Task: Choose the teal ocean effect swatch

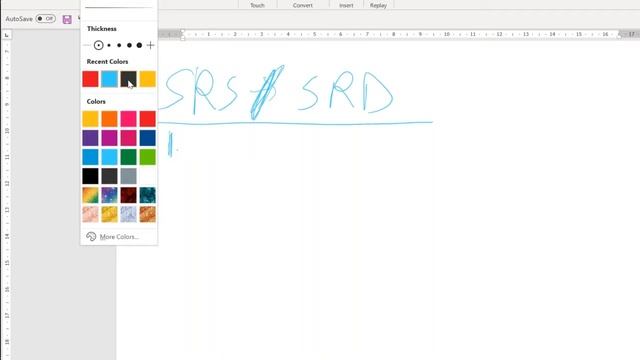Action: coord(147,195)
